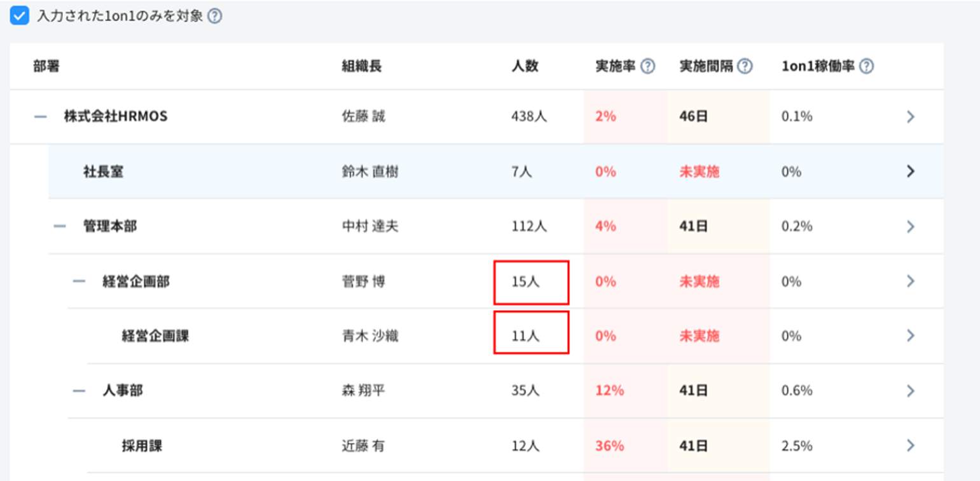Click the 採用課 department name

coord(142,445)
